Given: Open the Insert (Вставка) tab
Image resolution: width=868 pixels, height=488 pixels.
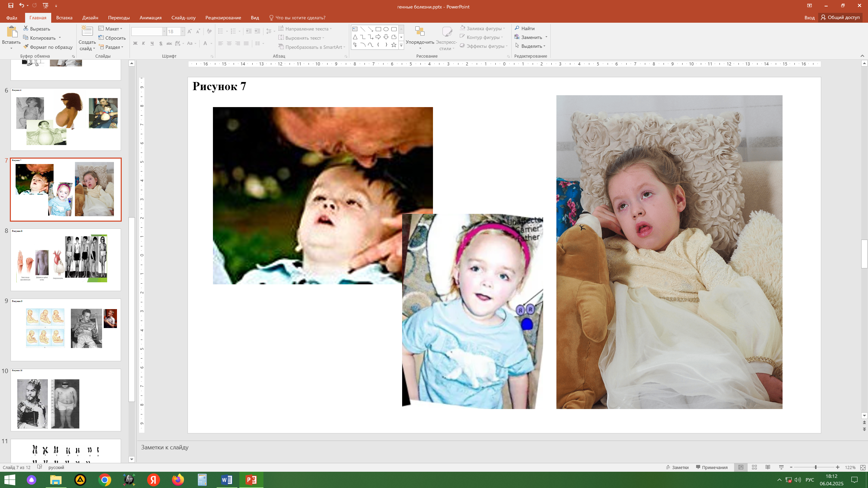Looking at the screenshot, I should tap(64, 18).
